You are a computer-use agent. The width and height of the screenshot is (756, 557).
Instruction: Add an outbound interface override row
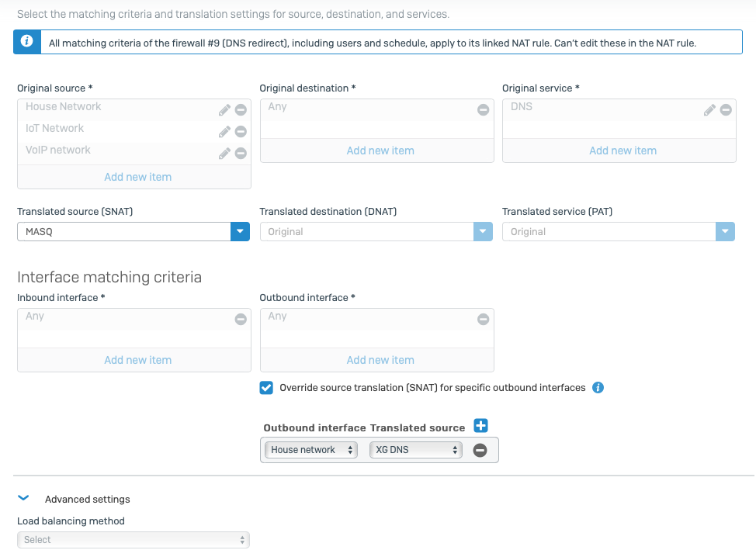(x=480, y=426)
